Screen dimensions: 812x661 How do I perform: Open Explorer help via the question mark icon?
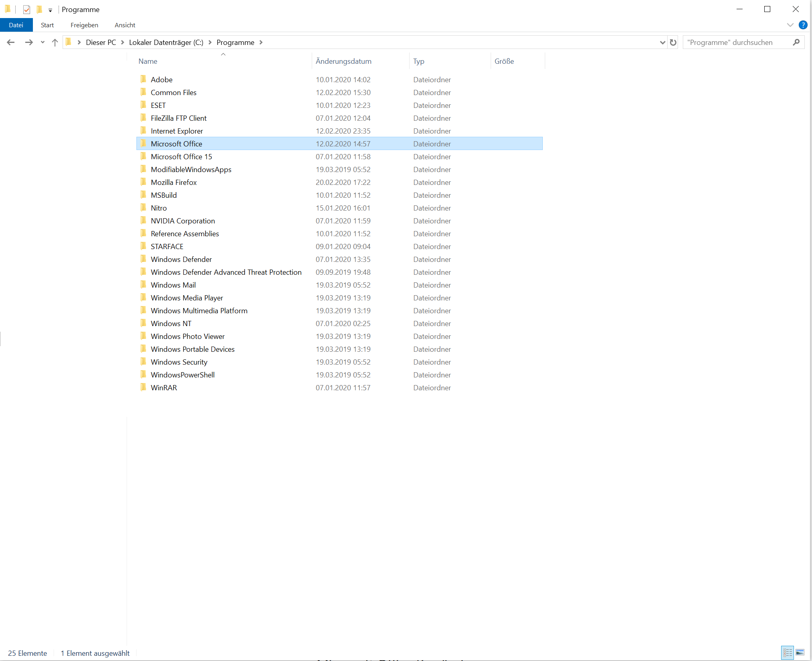pos(803,25)
